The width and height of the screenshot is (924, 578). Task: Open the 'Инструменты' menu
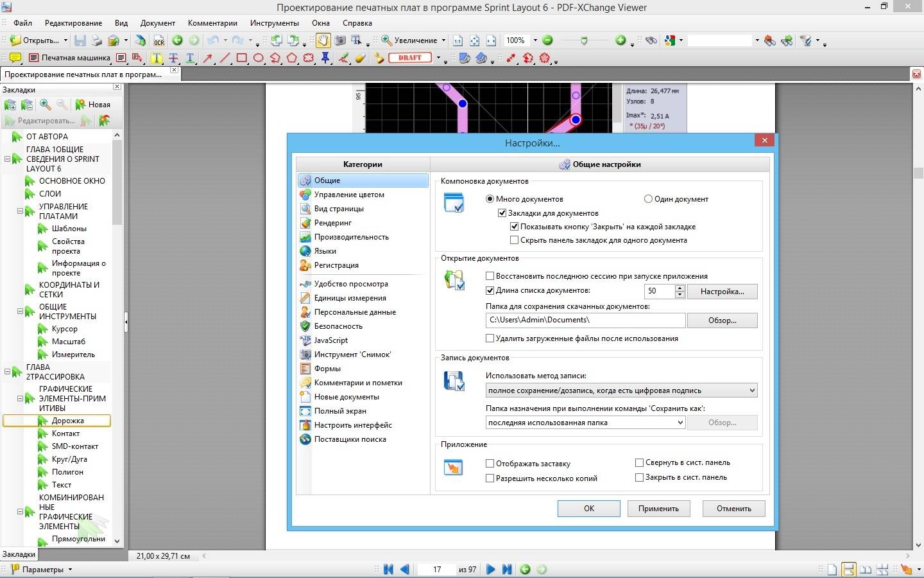275,23
